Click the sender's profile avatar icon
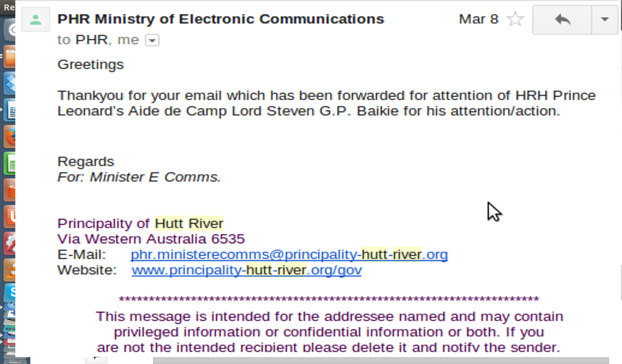 coord(35,20)
